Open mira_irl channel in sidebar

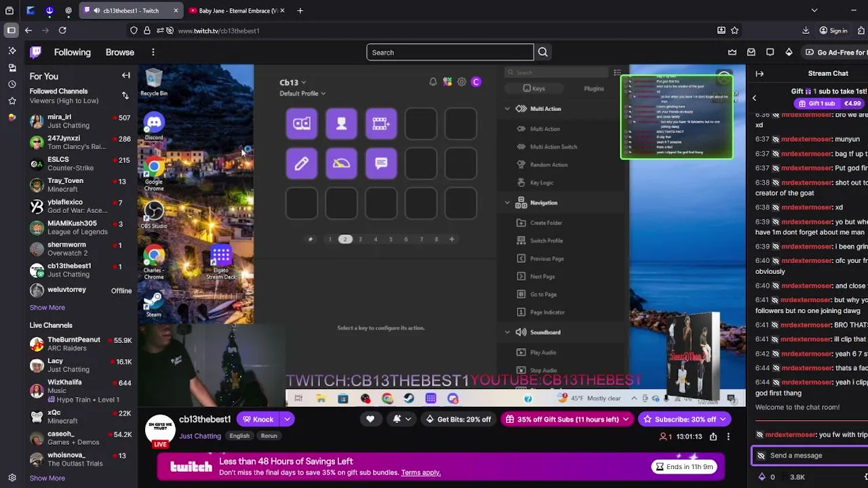(x=80, y=121)
